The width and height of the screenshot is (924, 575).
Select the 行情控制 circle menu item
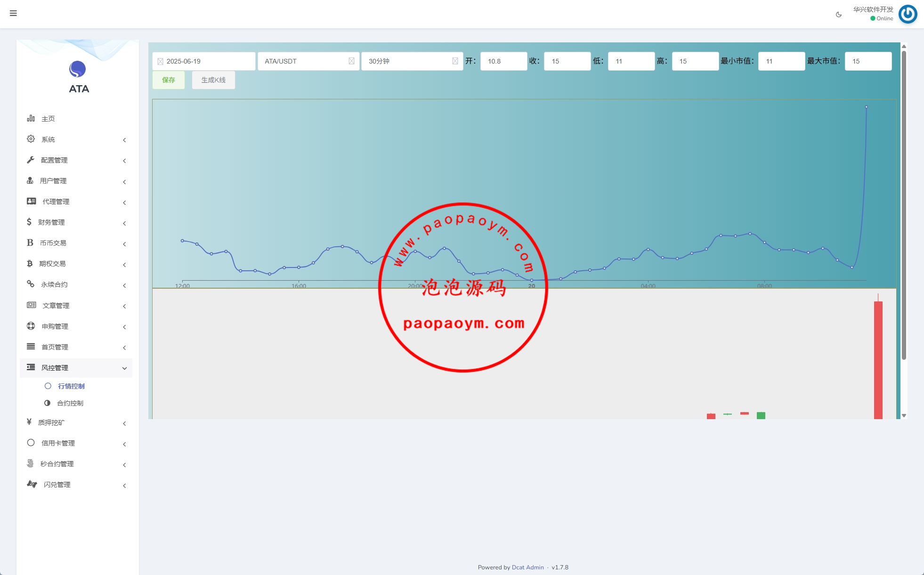(71, 386)
